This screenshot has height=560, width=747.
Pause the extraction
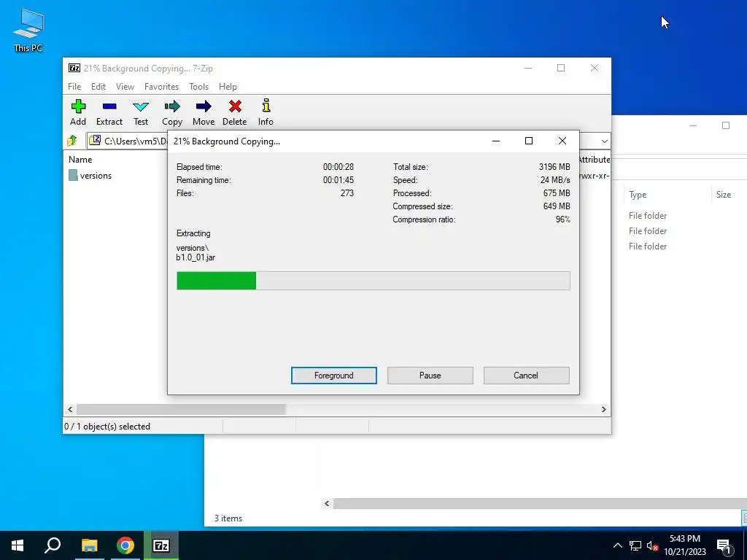(x=430, y=376)
